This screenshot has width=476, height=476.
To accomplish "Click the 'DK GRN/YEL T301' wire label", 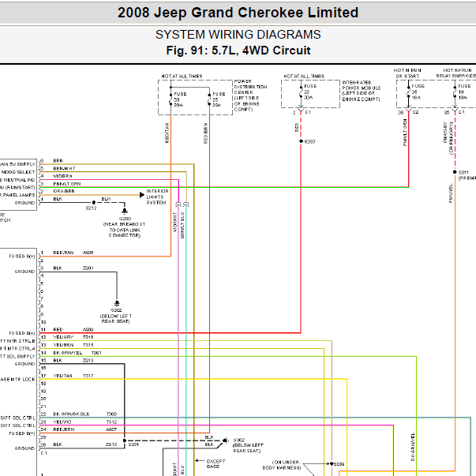I will click(77, 353).
